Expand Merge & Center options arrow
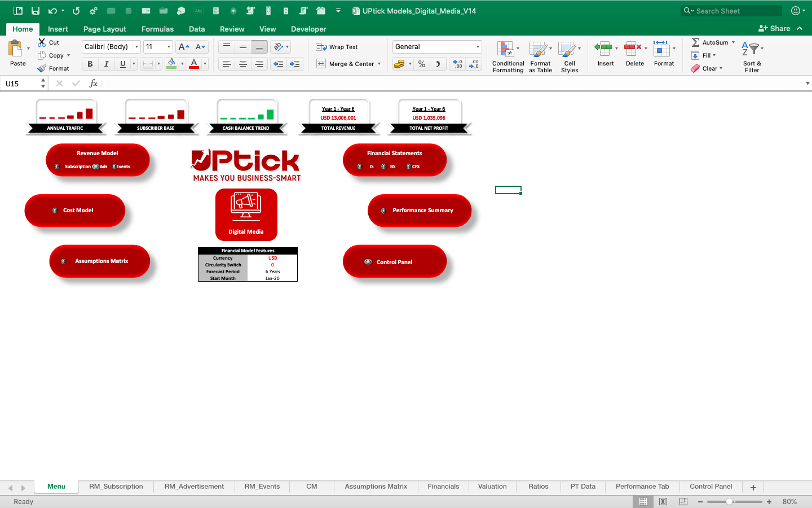The height and width of the screenshot is (508, 812). 379,64
